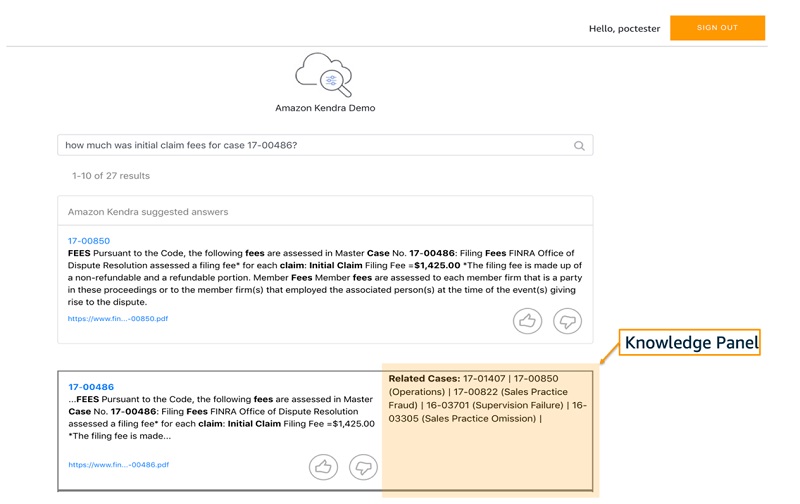Give thumbs down to 17-00486 result
Viewport: 800px width, 504px height.
point(363,467)
